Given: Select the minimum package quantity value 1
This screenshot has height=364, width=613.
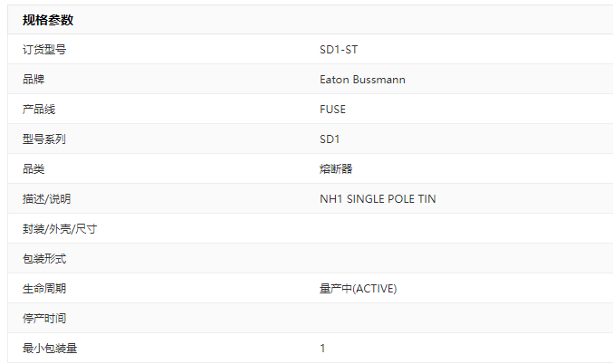Looking at the screenshot, I should coord(322,348).
